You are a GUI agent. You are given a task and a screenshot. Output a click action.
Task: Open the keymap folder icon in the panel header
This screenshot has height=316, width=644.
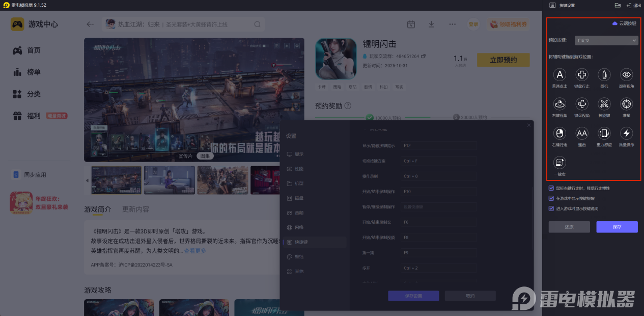click(618, 5)
